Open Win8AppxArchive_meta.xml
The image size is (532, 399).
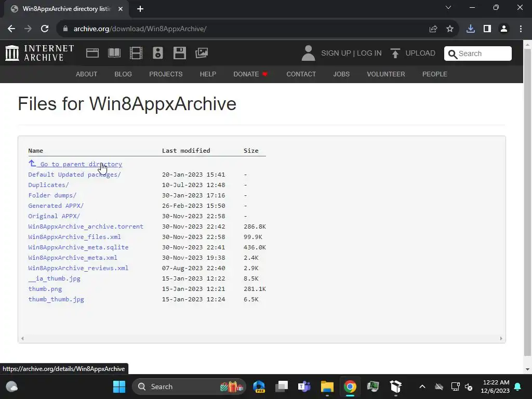coord(73,258)
